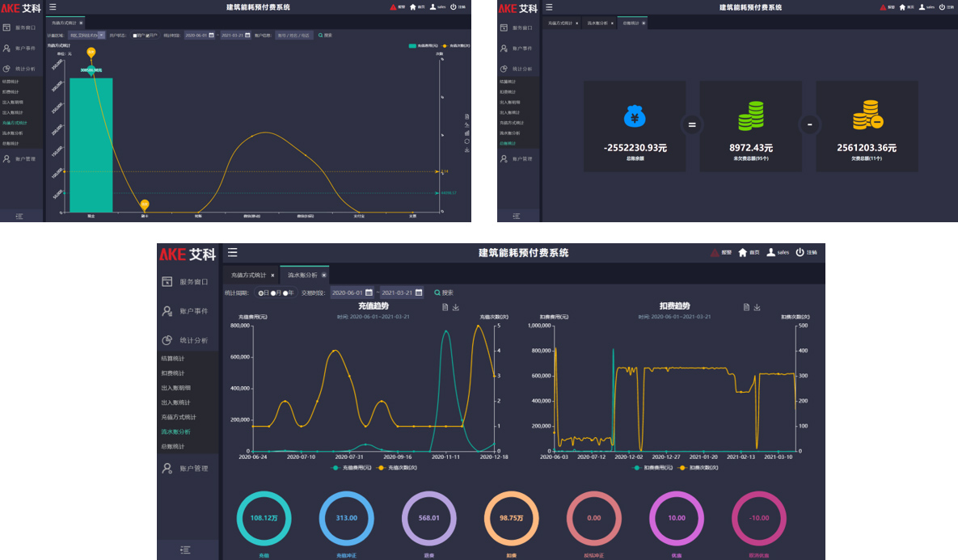Click the blue money bag 总账余额 icon

(x=634, y=116)
